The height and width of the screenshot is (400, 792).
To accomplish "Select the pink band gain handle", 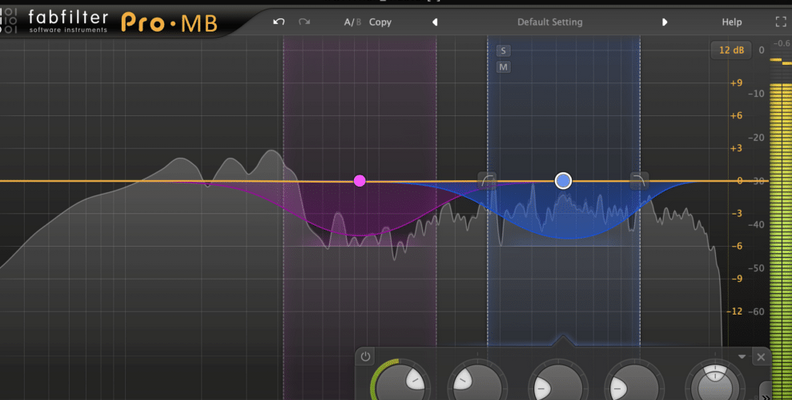I will click(x=360, y=181).
